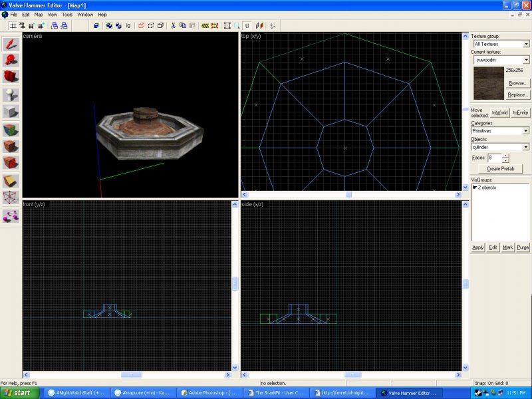Select the Clipping tool
Screen dimensions: 532x399
tap(11, 180)
